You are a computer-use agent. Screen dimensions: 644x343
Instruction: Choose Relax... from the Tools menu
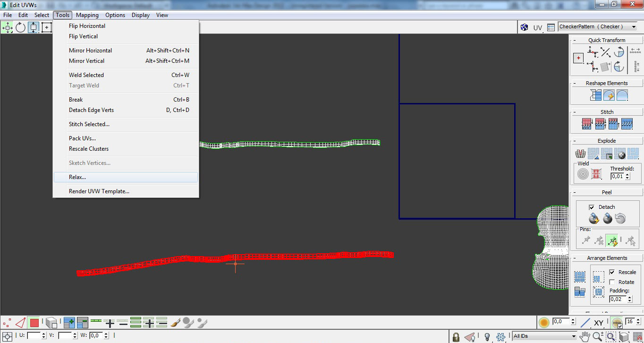[77, 177]
